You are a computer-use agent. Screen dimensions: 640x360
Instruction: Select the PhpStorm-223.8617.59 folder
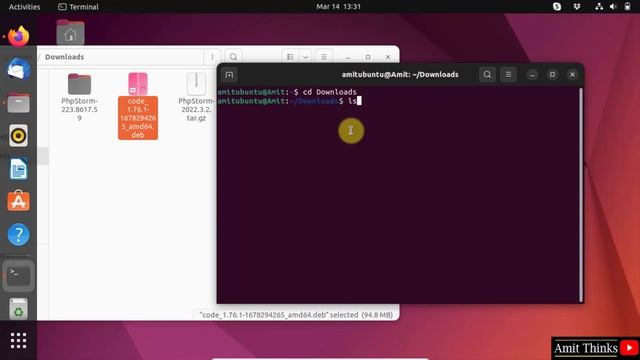(79, 97)
